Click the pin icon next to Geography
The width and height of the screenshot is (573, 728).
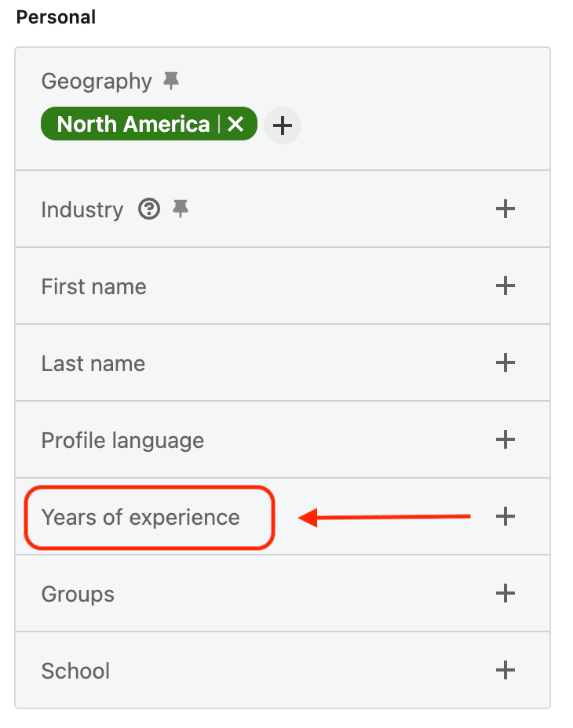[170, 80]
